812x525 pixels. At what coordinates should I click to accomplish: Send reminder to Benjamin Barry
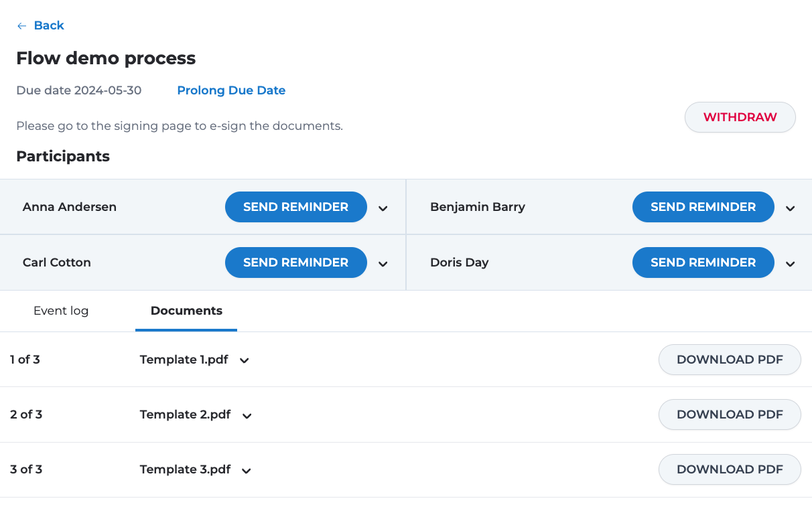tap(703, 207)
